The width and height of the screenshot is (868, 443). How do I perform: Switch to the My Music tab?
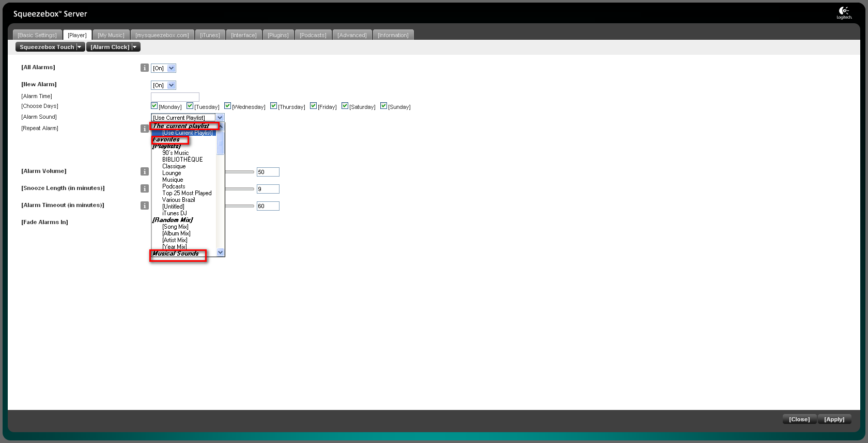[111, 35]
